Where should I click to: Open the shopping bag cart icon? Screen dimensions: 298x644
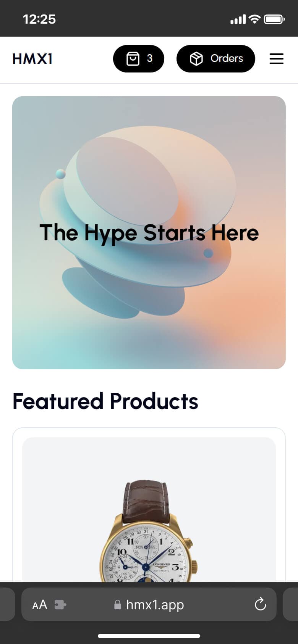coord(133,59)
